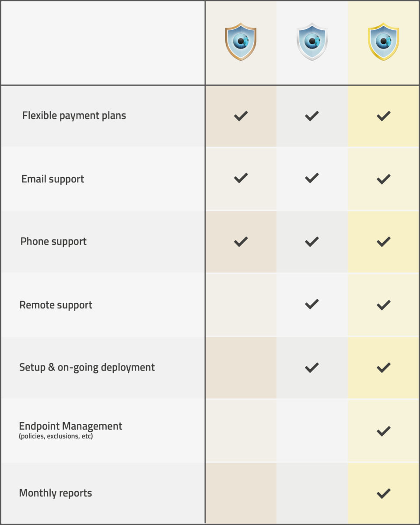Image resolution: width=420 pixels, height=525 pixels.
Task: Click the Monthly reports label
Action: pos(55,493)
